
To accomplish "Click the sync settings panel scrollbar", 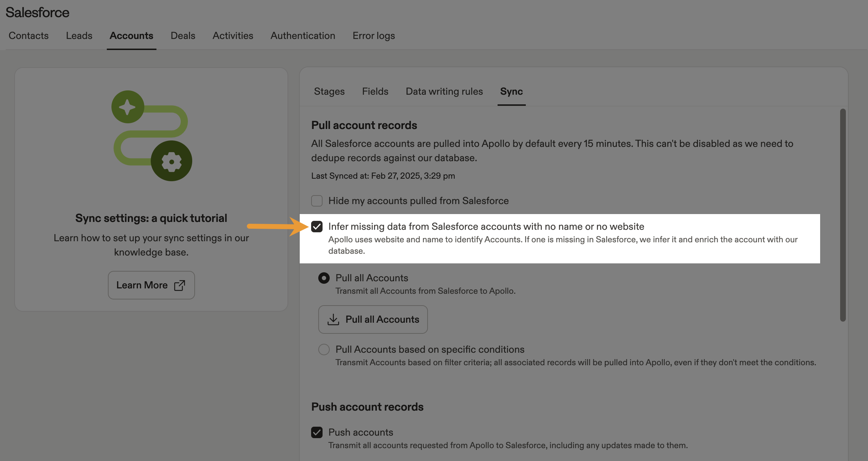I will (x=843, y=215).
